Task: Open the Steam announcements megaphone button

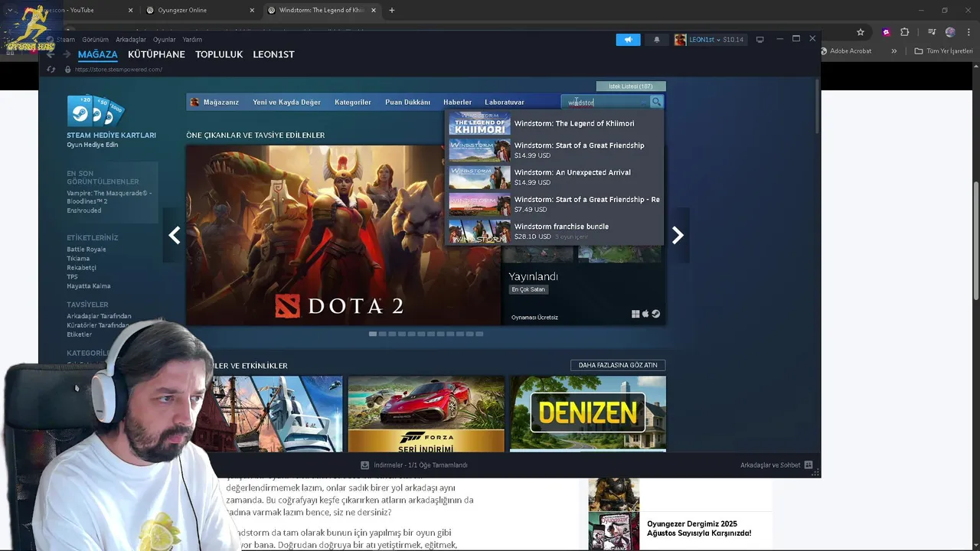Action: coord(628,40)
